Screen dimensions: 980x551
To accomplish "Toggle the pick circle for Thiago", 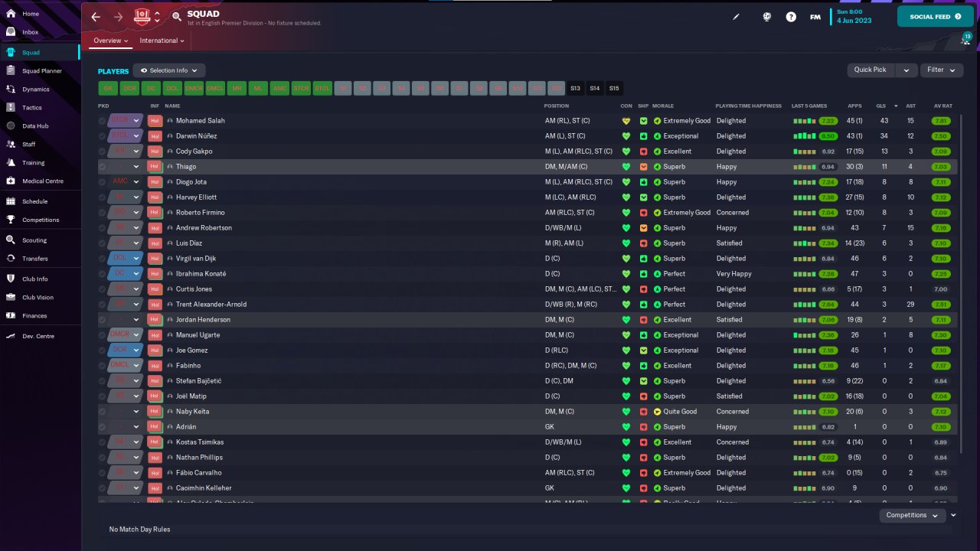I will tap(103, 167).
